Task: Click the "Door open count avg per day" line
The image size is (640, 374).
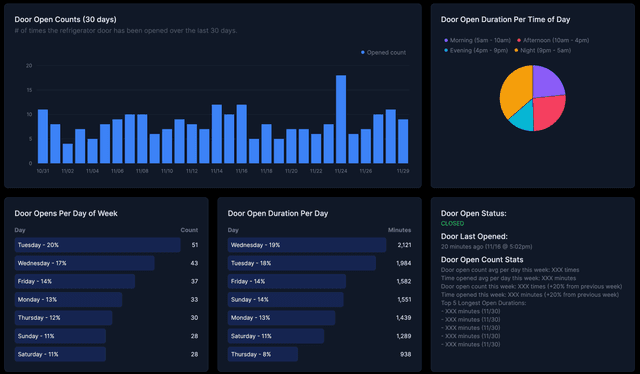Action: [510, 270]
